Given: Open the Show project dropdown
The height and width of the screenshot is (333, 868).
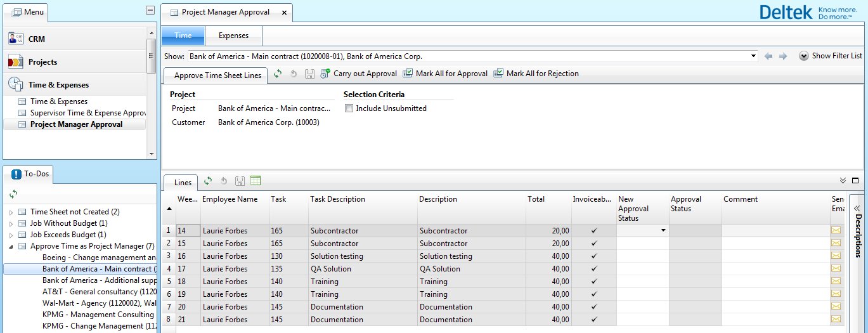Looking at the screenshot, I should 753,56.
